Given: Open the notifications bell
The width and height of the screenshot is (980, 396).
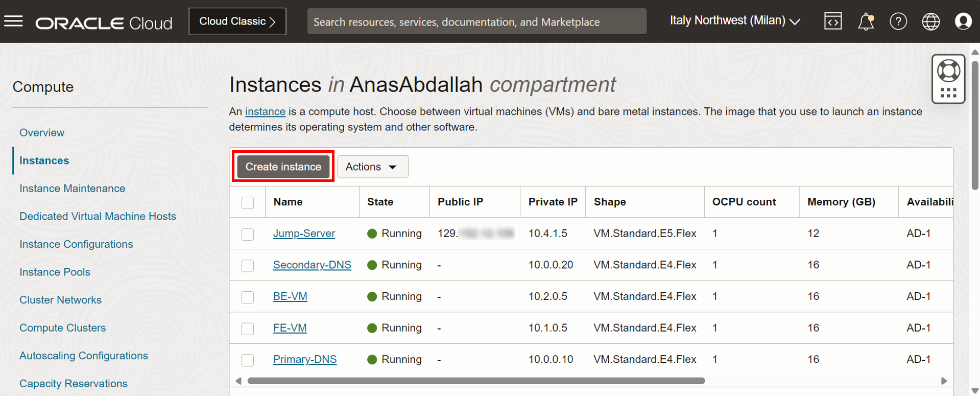Looking at the screenshot, I should (x=866, y=21).
